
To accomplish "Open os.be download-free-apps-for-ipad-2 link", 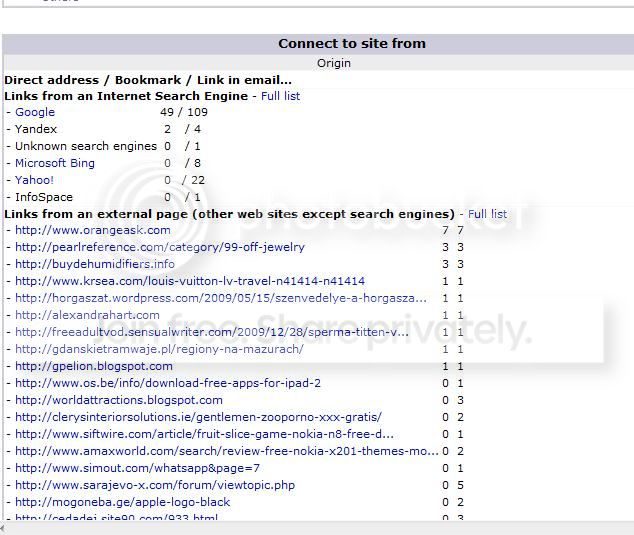I will [168, 383].
